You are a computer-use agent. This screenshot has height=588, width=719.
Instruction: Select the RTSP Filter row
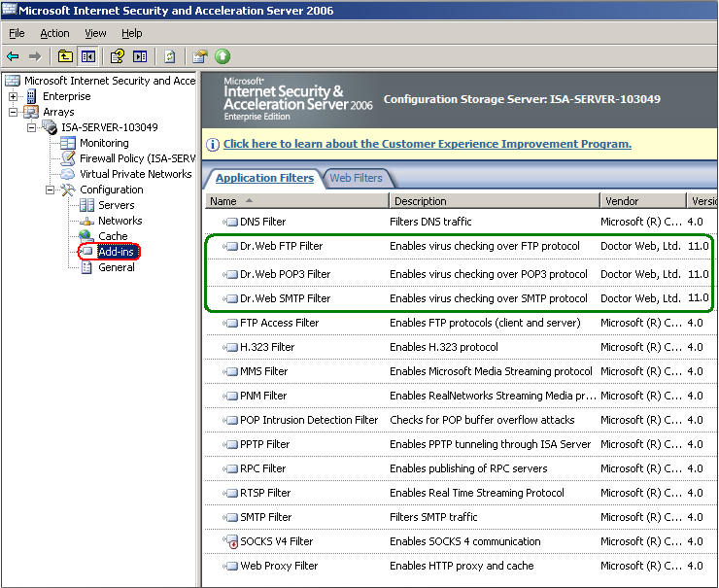point(461,493)
